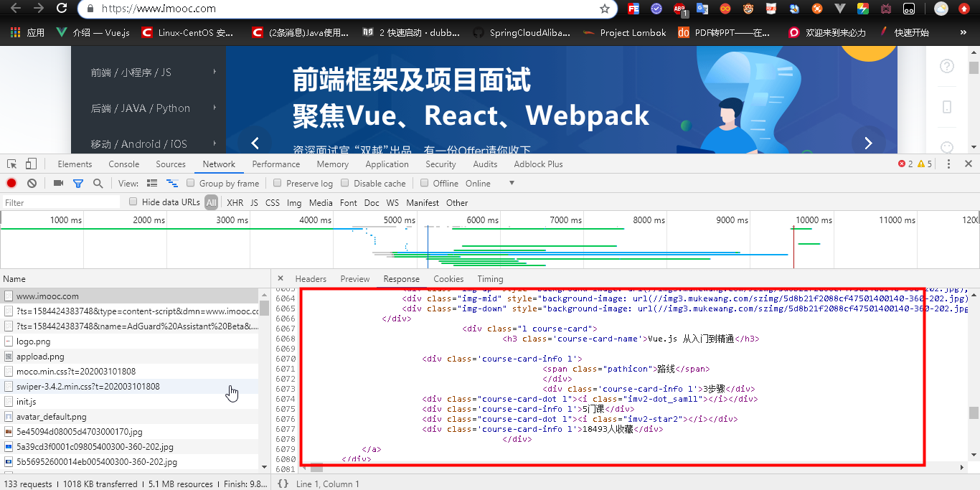Viewport: 980px width, 490px height.
Task: Open the SpringCloudAlibaba GitHub bookmark
Action: pos(522,32)
